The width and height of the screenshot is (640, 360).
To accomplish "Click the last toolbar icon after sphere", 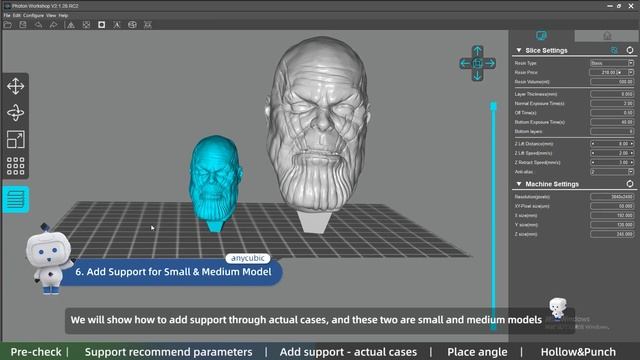I will point(148,25).
